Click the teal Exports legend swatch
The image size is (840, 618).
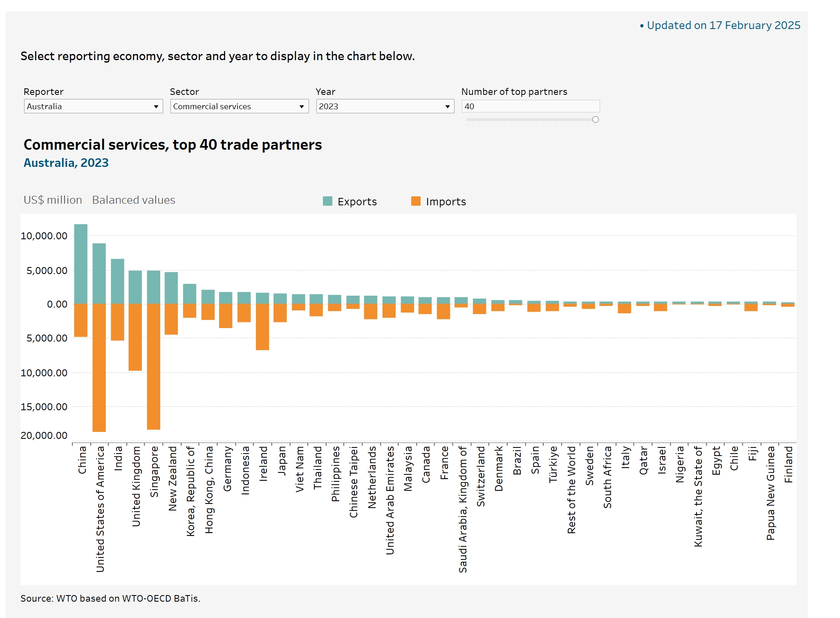coord(327,201)
